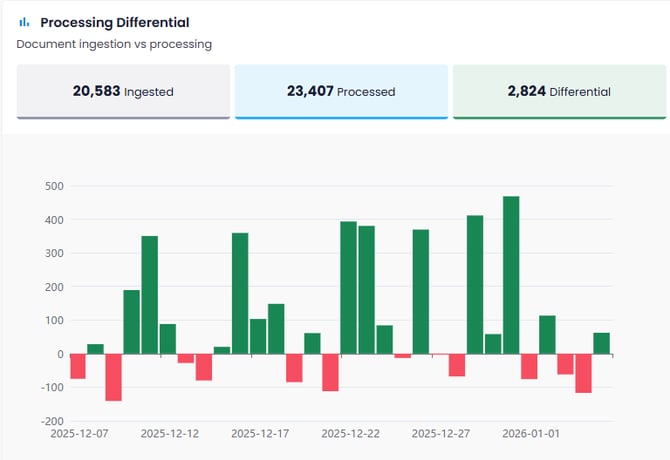Click the red bar at 2026-01-01
The image size is (670, 460).
[x=529, y=366]
